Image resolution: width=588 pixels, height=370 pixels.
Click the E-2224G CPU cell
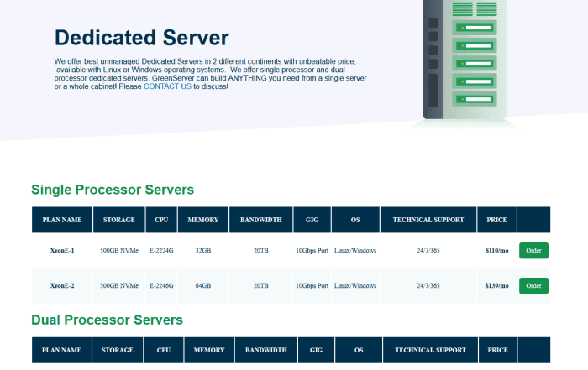pos(161,250)
